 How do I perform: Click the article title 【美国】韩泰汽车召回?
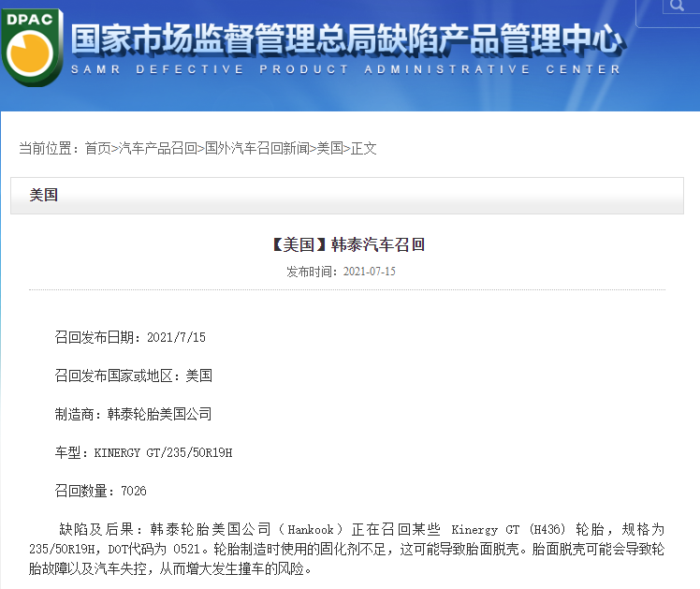(347, 244)
